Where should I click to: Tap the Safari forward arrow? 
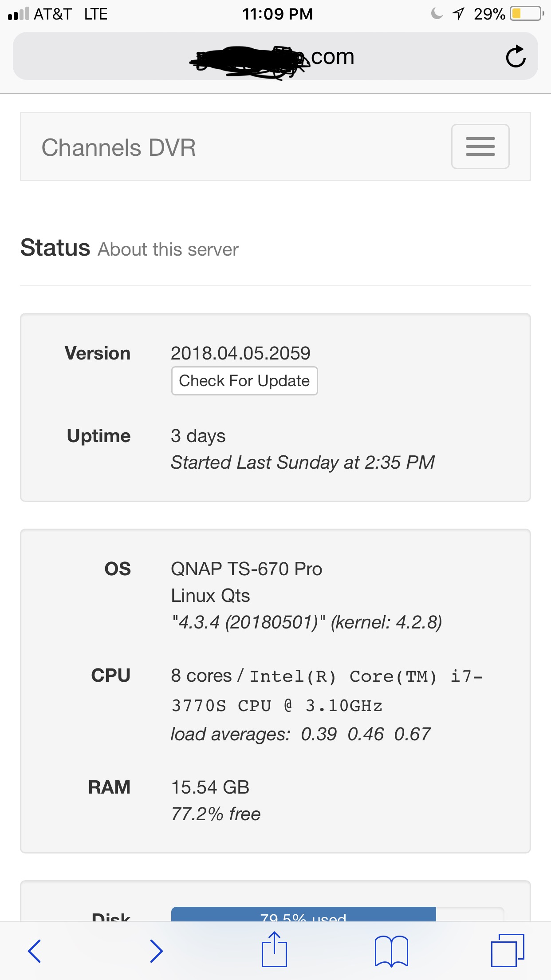[156, 951]
